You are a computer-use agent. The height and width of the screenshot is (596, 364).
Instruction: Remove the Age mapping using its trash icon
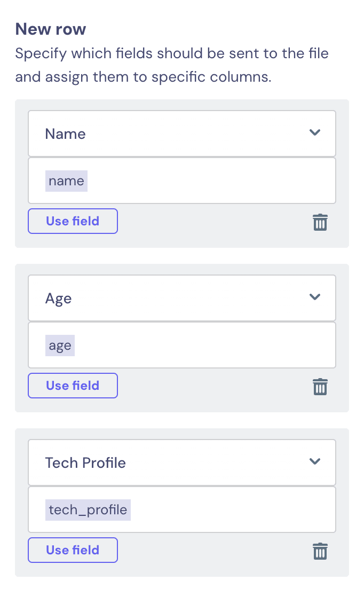320,387
